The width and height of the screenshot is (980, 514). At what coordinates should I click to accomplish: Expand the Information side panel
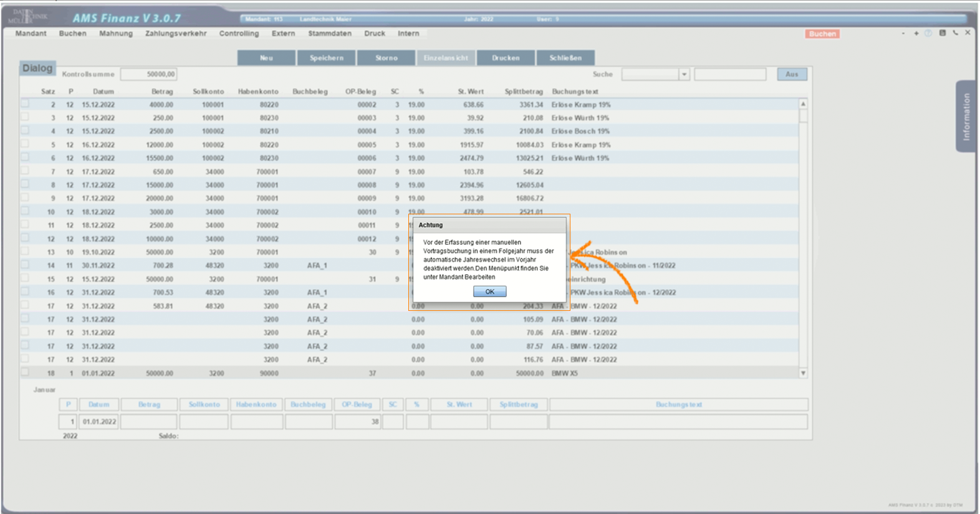[966, 117]
